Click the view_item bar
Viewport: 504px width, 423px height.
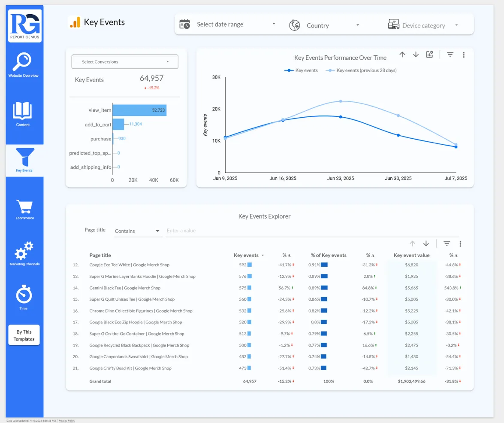pos(139,110)
